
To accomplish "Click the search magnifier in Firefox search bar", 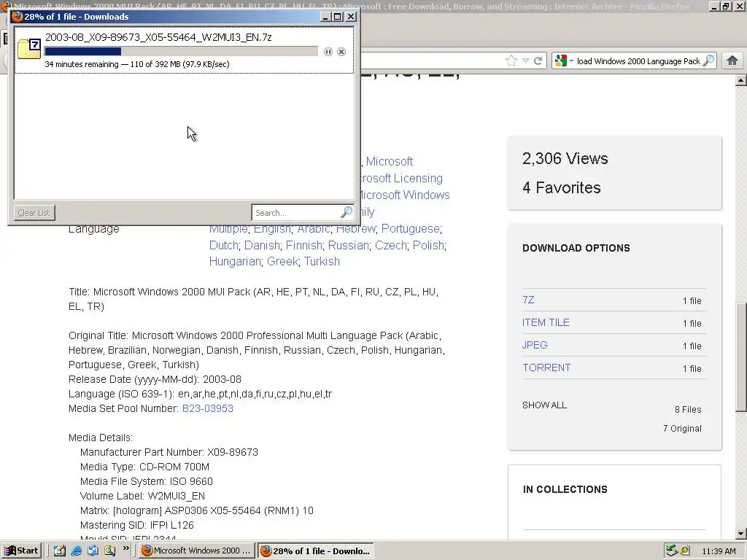I will pyautogui.click(x=708, y=61).
